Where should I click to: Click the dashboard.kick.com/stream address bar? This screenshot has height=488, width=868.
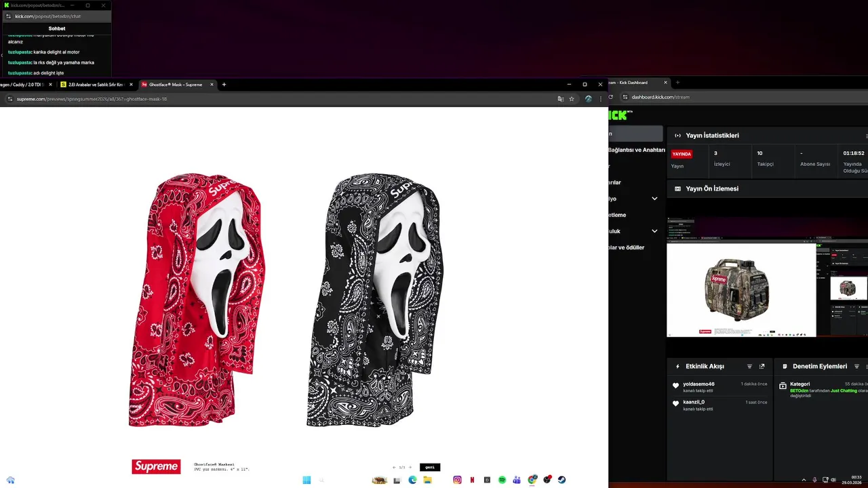point(660,97)
